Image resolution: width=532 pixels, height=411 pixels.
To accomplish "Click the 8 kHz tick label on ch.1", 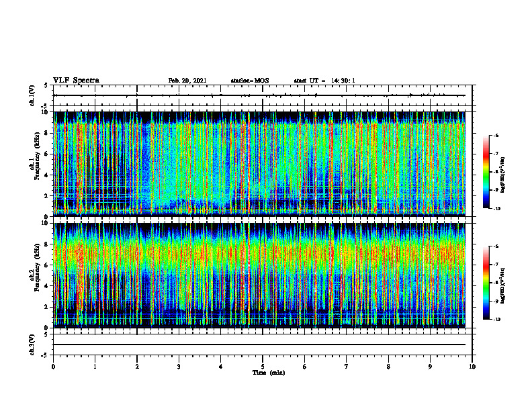I will 47,133.
